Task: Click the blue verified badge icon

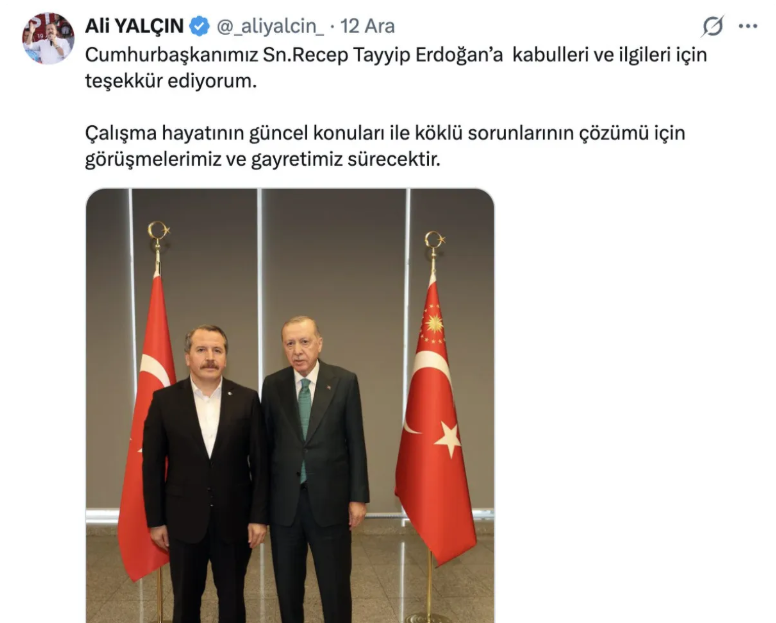Action: click(200, 26)
